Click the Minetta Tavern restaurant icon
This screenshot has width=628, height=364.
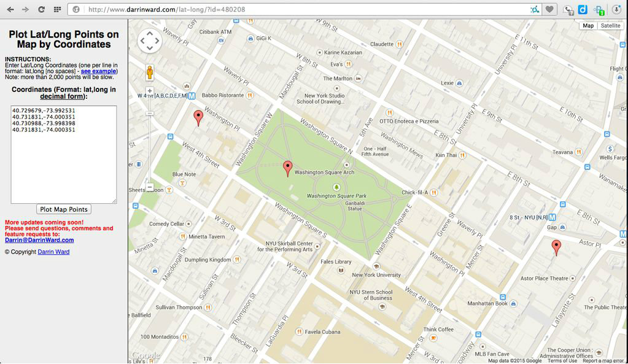point(183,237)
